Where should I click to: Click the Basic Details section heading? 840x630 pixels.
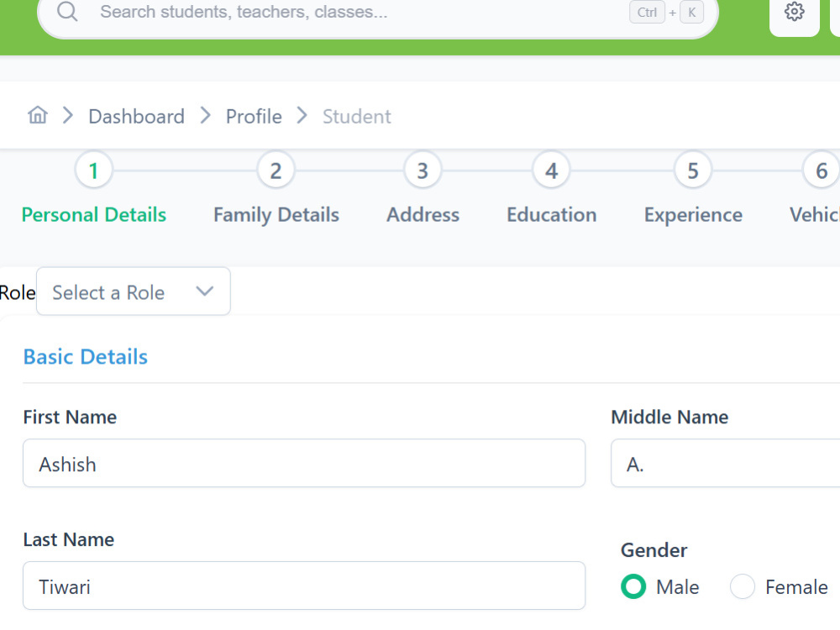(x=86, y=357)
